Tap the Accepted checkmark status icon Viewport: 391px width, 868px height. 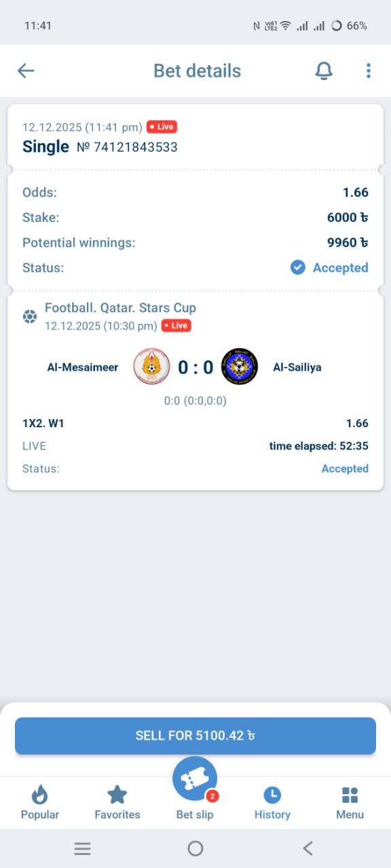click(x=298, y=268)
